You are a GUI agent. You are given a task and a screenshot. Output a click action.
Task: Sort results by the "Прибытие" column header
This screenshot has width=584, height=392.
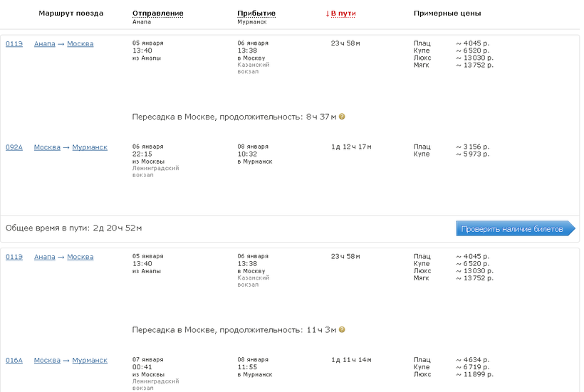click(x=256, y=14)
